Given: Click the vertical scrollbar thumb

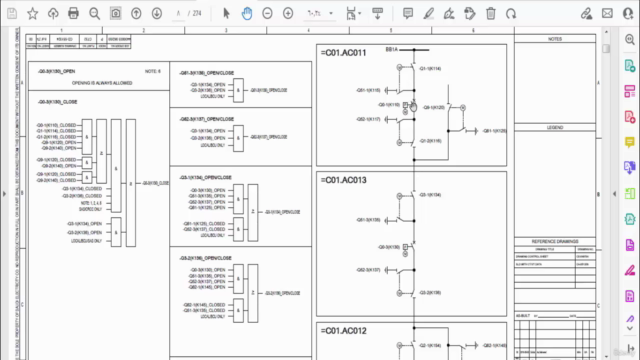Looking at the screenshot, I should [x=606, y=48].
